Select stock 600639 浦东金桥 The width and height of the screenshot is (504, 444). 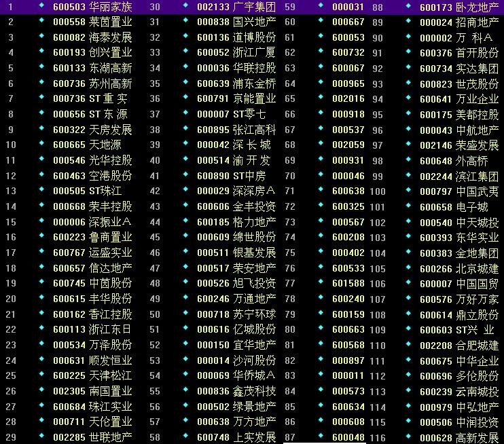(x=236, y=84)
